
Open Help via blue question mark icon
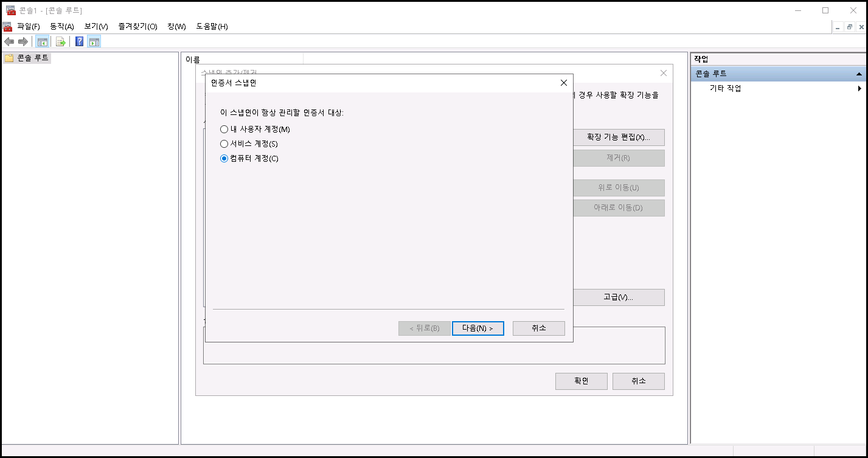79,41
